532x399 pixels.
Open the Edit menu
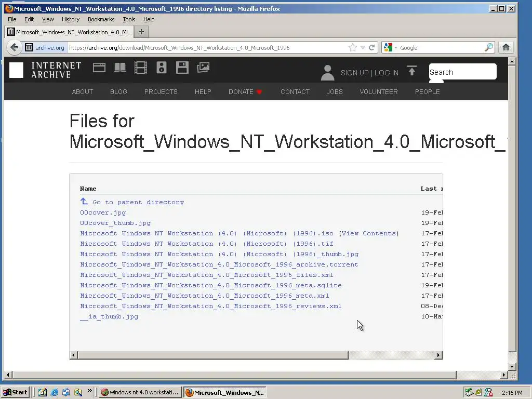[29, 19]
